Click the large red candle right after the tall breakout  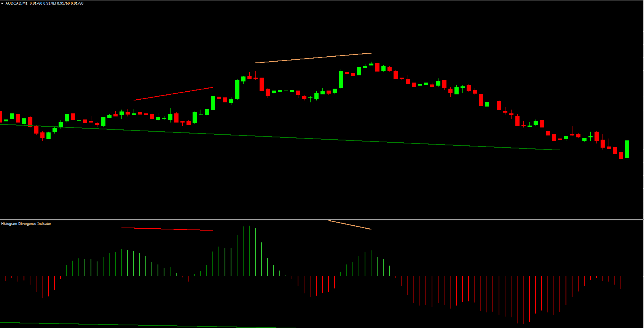(x=261, y=84)
